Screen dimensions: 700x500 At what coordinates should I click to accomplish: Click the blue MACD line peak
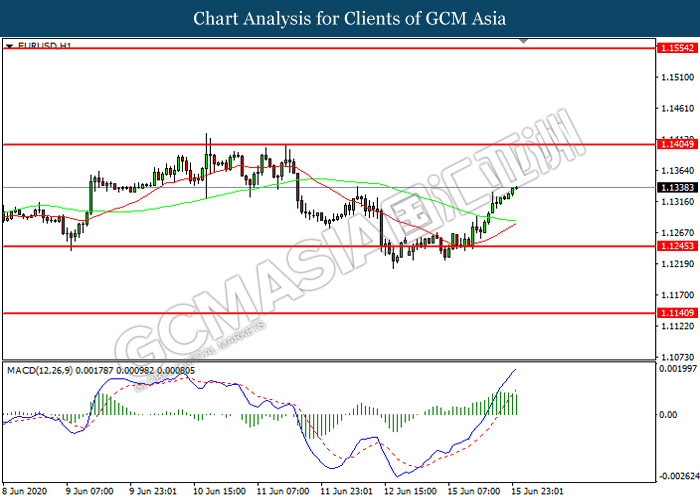pyautogui.click(x=515, y=370)
